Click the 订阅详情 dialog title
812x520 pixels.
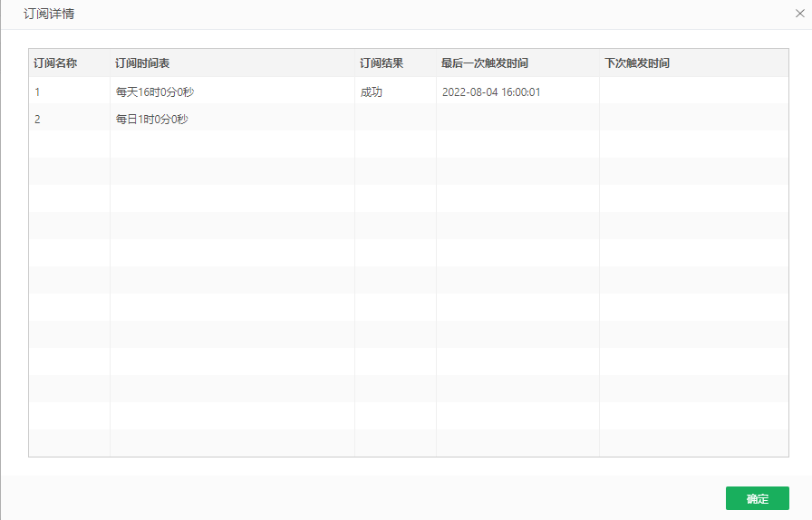pyautogui.click(x=49, y=14)
